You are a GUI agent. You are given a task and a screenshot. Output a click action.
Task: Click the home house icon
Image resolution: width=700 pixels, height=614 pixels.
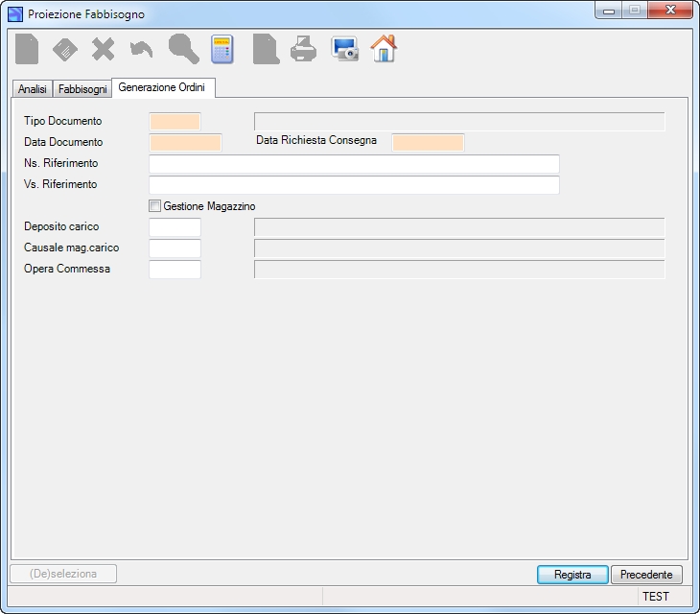click(384, 48)
